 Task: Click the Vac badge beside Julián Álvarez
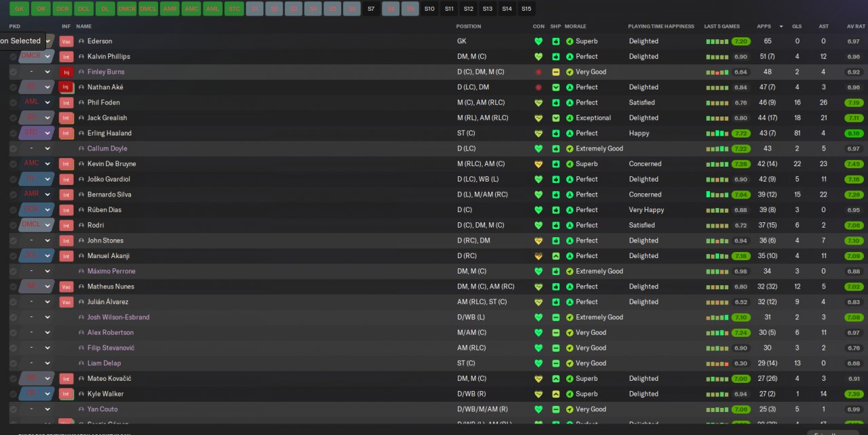(66, 302)
